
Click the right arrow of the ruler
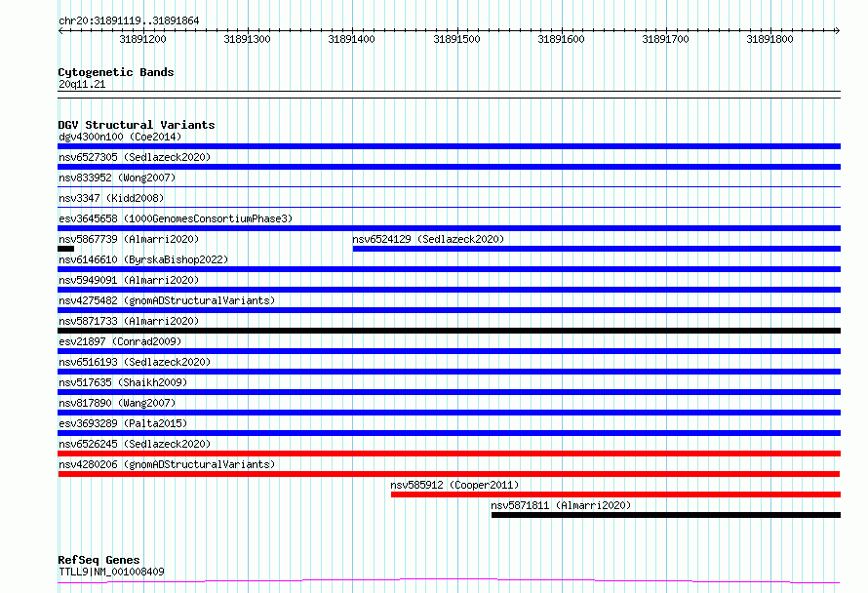pyautogui.click(x=838, y=31)
